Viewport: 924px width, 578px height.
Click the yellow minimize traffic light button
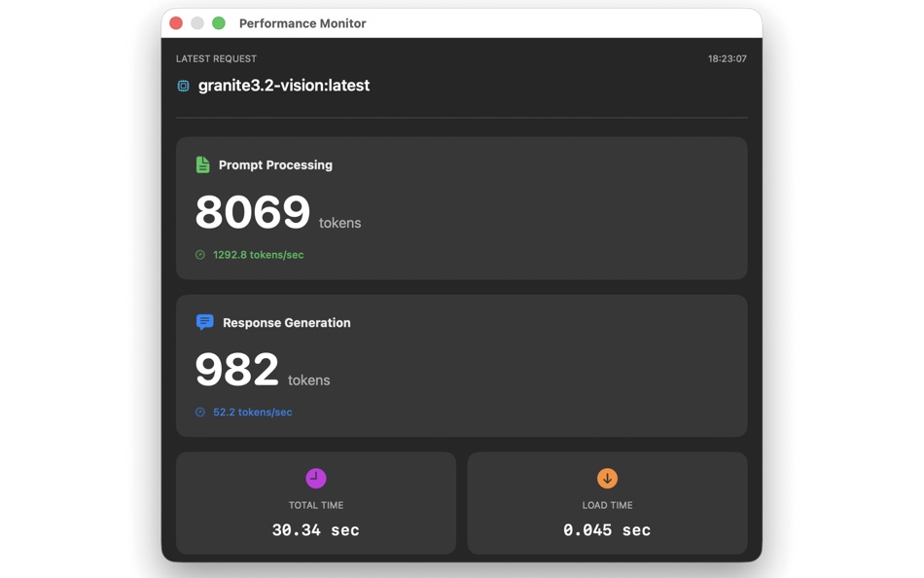pyautogui.click(x=195, y=21)
